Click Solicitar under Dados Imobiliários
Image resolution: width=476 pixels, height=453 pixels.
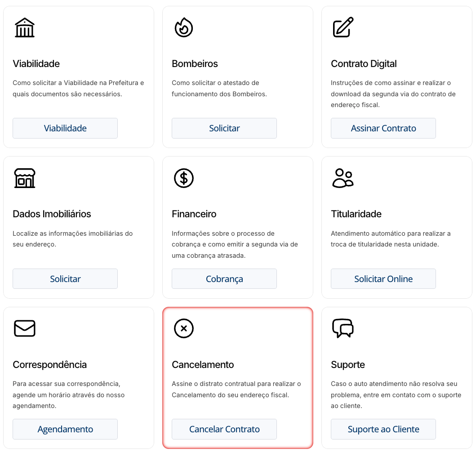click(65, 278)
